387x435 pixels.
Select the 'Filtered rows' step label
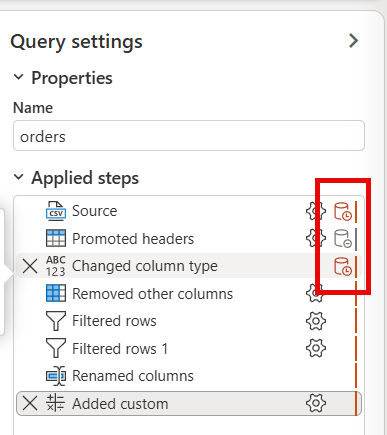click(x=114, y=321)
